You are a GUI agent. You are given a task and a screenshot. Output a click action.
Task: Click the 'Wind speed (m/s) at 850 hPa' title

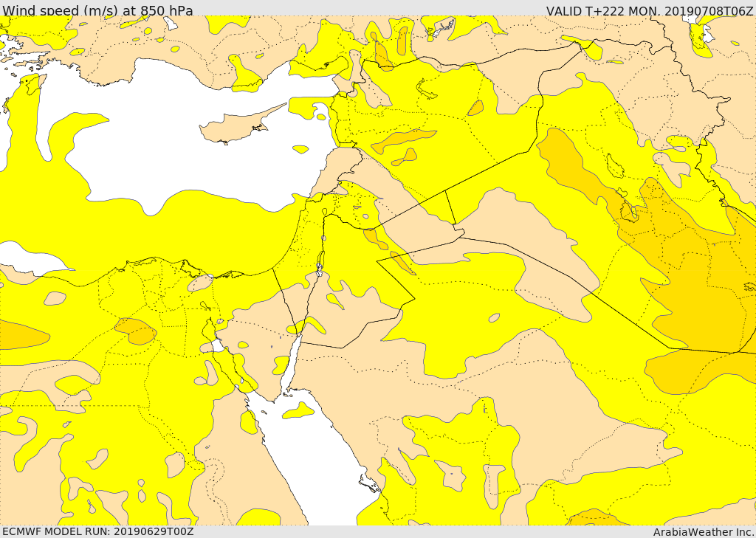pos(97,10)
